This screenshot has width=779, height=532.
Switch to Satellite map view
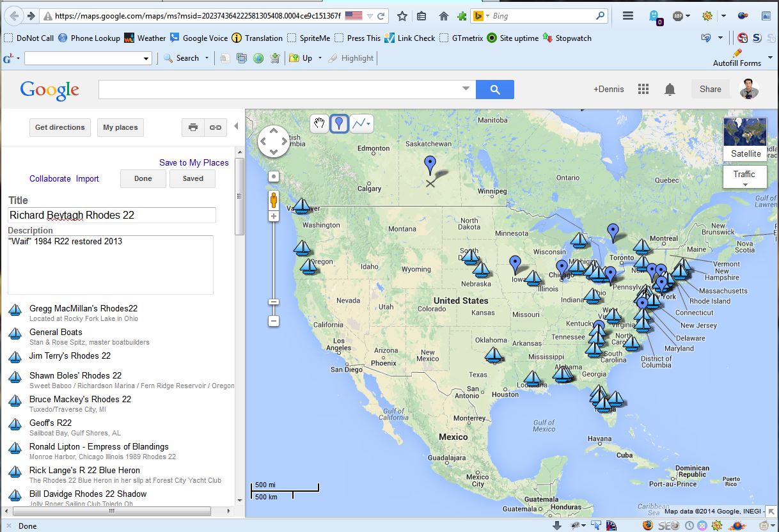point(746,139)
